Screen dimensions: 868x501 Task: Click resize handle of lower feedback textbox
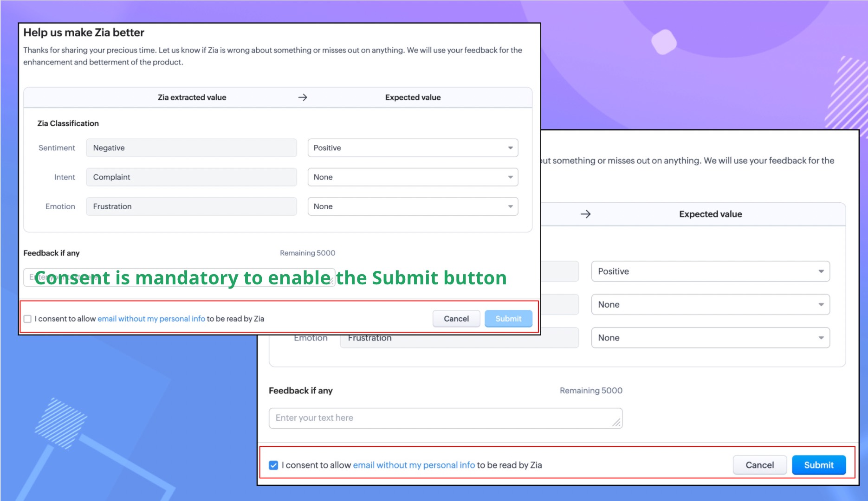616,422
